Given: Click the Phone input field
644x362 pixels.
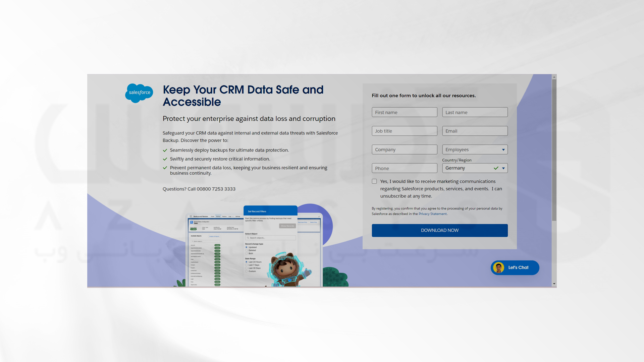Looking at the screenshot, I should [x=404, y=168].
